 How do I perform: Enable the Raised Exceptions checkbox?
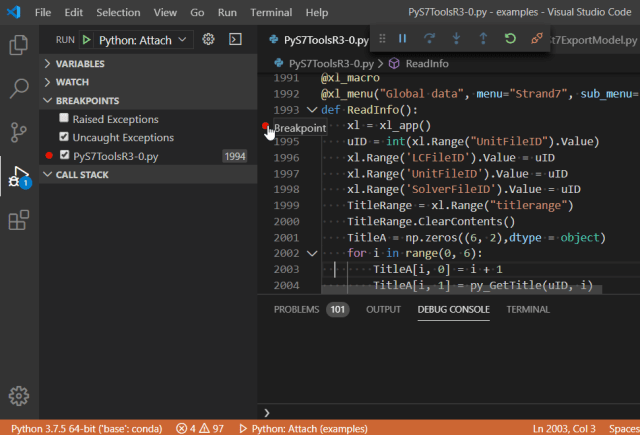(64, 119)
